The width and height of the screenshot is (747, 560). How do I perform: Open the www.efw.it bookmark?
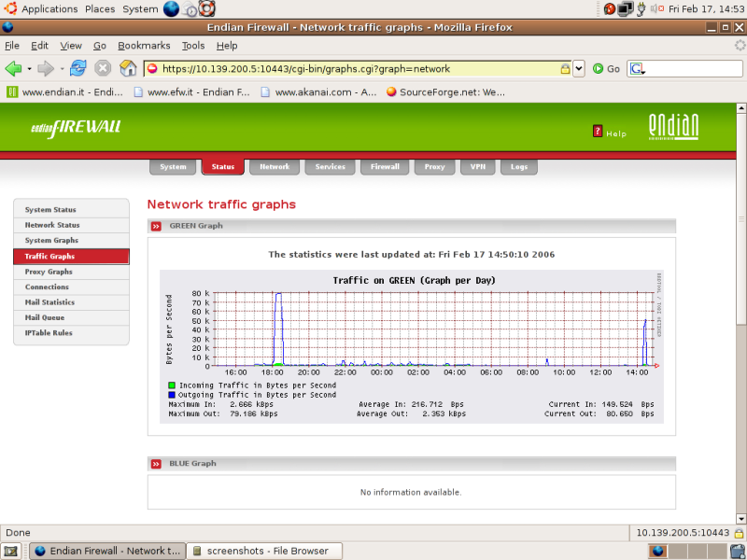(x=191, y=92)
